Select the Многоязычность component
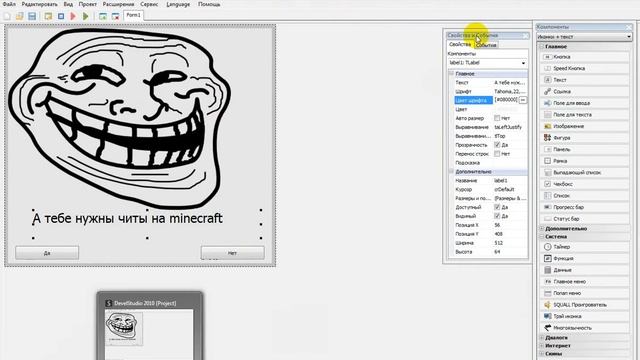This screenshot has height=360, width=640. coord(584,328)
